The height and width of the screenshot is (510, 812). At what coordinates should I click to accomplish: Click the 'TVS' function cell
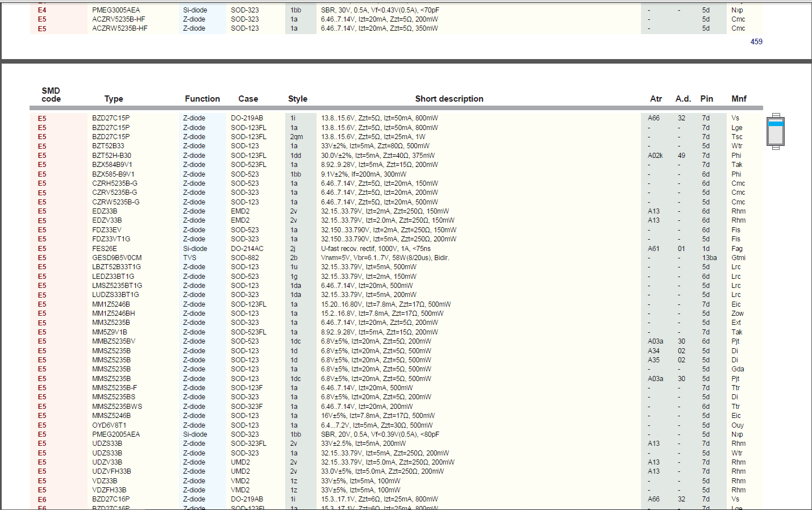(189, 258)
